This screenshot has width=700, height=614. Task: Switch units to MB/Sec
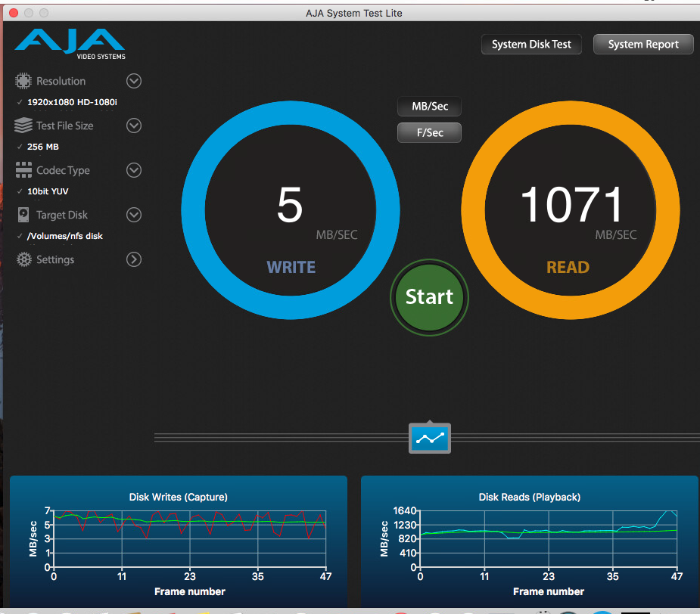(430, 106)
